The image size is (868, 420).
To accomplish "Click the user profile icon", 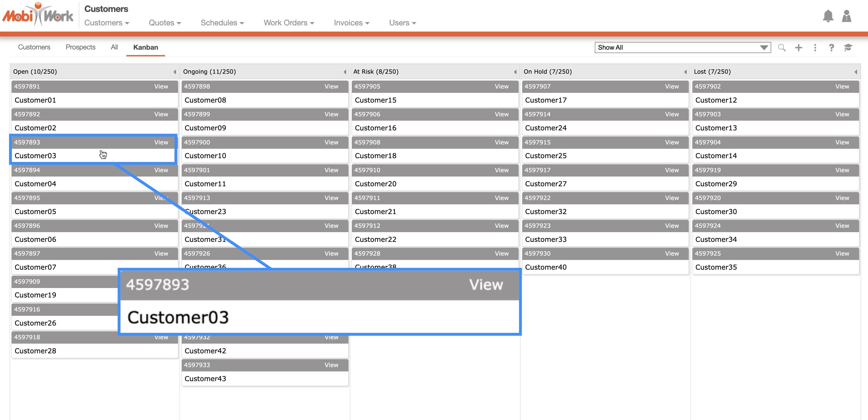I will pyautogui.click(x=846, y=16).
